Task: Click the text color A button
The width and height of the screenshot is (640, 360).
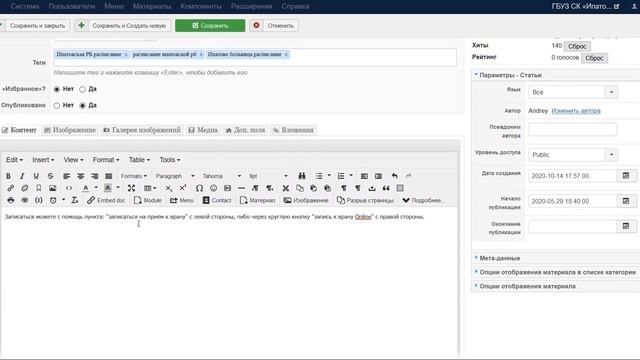Action: point(85,188)
